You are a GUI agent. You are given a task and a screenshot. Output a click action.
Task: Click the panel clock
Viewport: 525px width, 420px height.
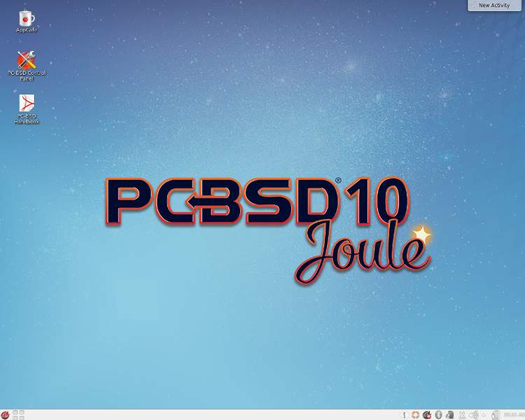(514, 415)
